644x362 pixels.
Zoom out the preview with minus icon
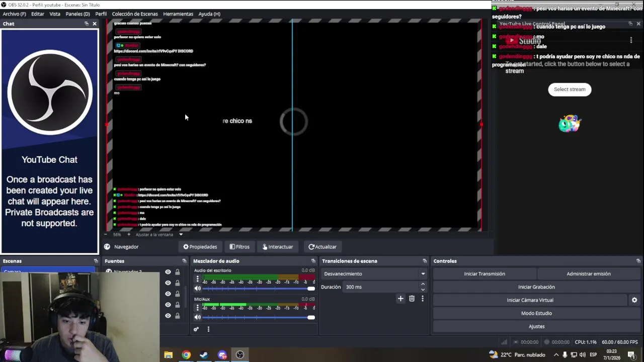click(105, 234)
